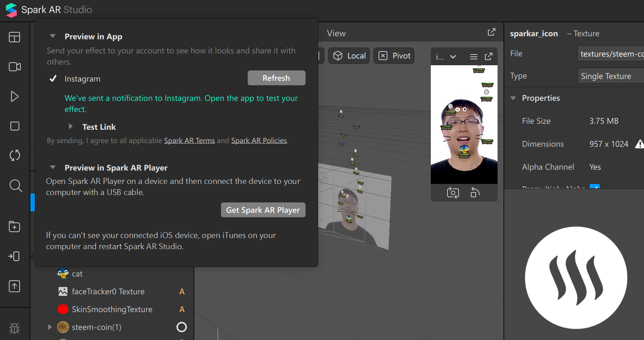Click the Refresh button
Screen dimensions: 644x340
277,78
